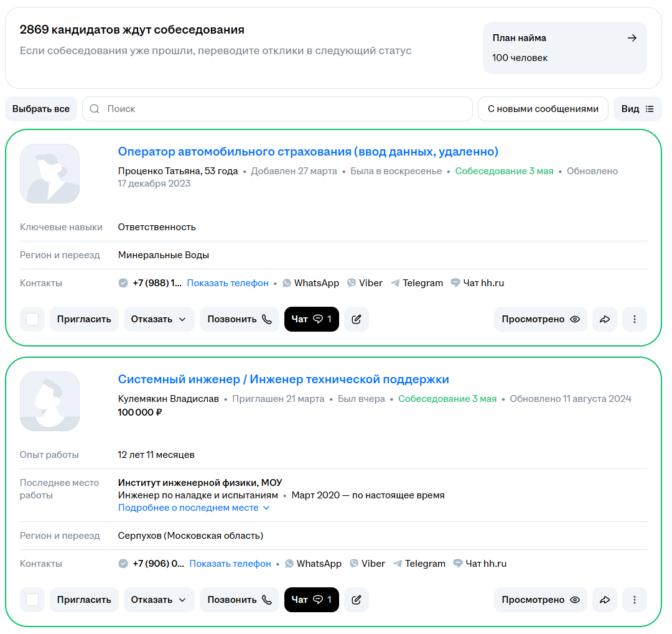
Task: Filter by С новыми сообщениями
Action: pyautogui.click(x=543, y=109)
